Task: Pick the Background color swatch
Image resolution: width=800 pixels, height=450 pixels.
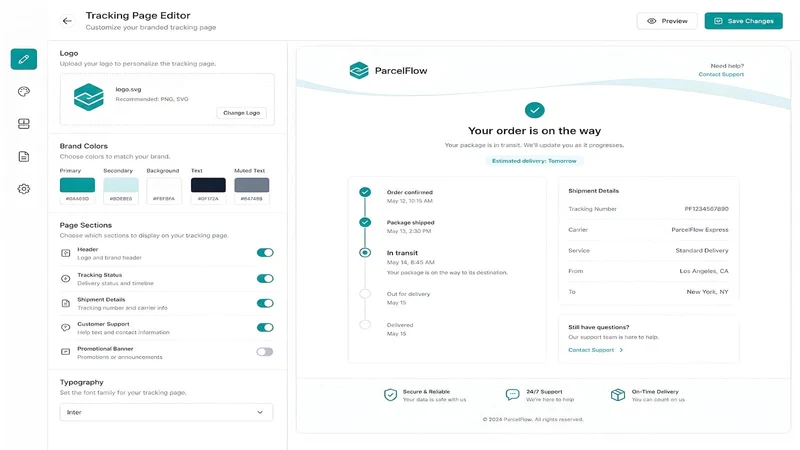Action: (164, 185)
